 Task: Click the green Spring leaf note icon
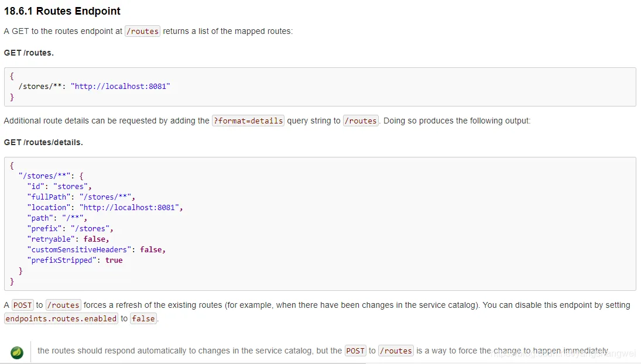pos(17,352)
